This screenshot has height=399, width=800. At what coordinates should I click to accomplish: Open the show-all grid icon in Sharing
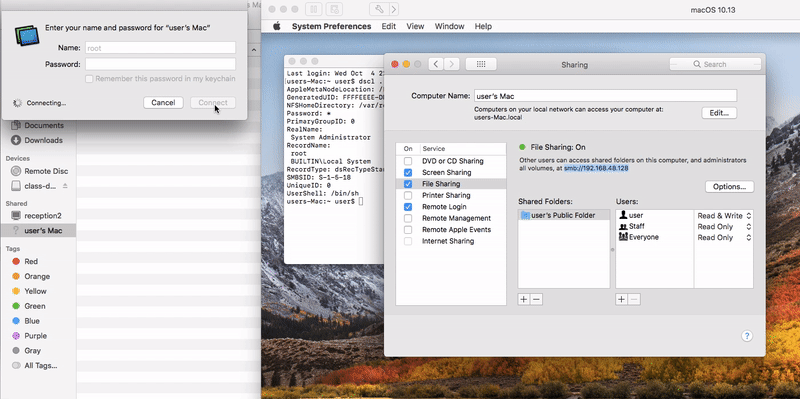tap(481, 64)
